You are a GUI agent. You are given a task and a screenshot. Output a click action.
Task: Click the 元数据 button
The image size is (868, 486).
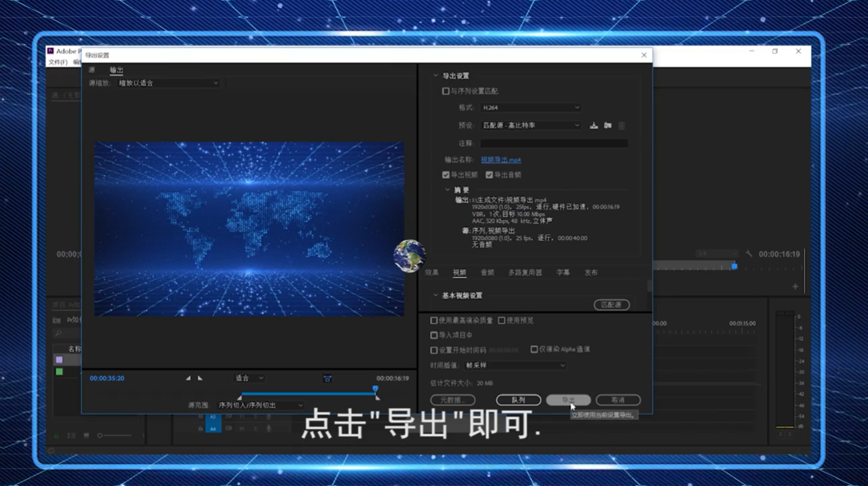pos(453,400)
